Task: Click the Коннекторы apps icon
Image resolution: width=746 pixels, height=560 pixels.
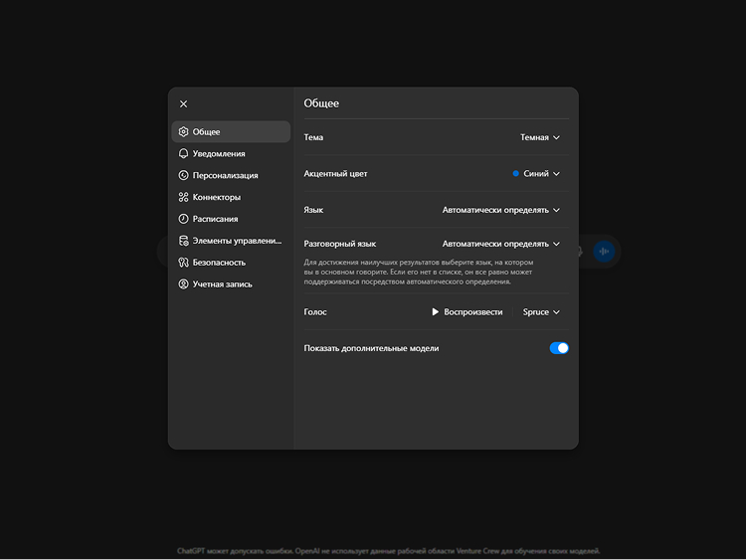Action: point(183,197)
